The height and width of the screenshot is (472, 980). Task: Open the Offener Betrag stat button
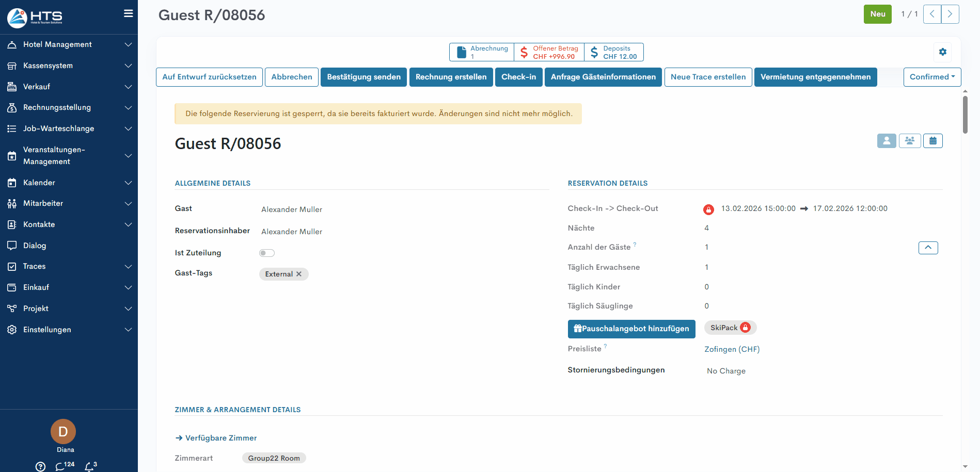[549, 53]
